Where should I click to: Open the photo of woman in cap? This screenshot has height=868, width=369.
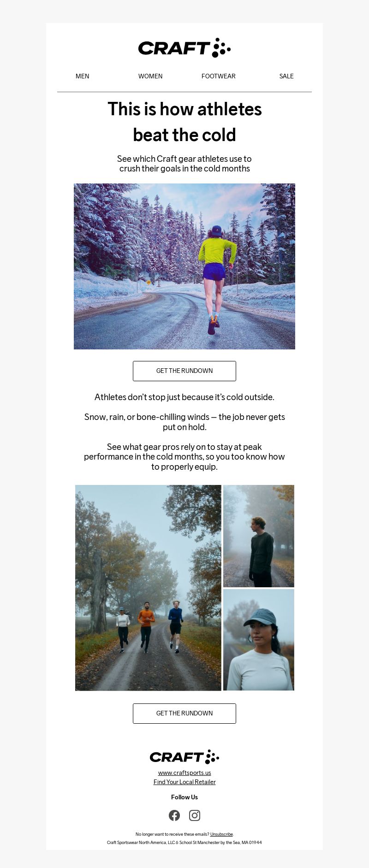click(259, 640)
